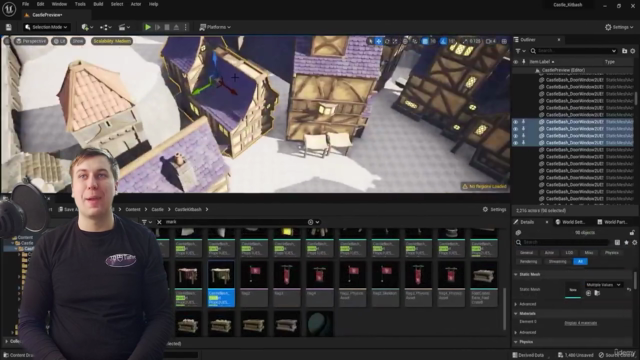Viewport: 640px width, 360px height.
Task: Open the surface snapping icon options
Action: pos(415,41)
